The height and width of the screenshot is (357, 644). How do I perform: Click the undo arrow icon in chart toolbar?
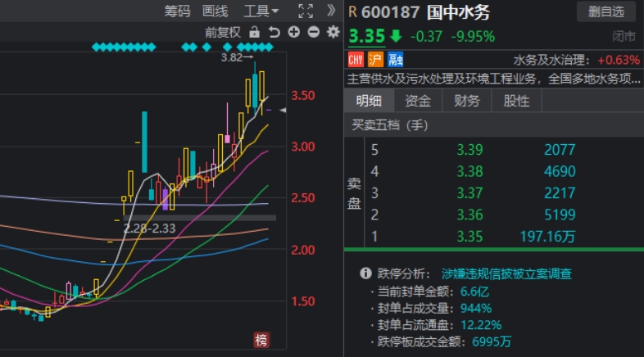(x=274, y=32)
